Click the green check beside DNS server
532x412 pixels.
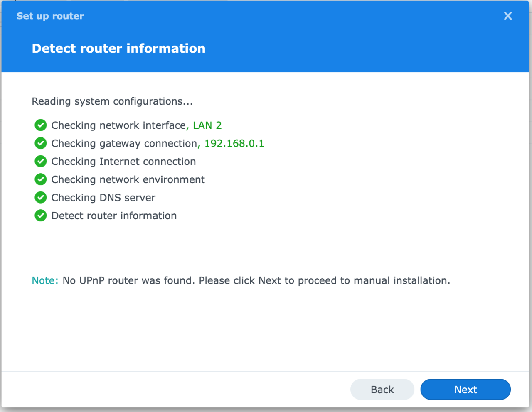(x=41, y=197)
